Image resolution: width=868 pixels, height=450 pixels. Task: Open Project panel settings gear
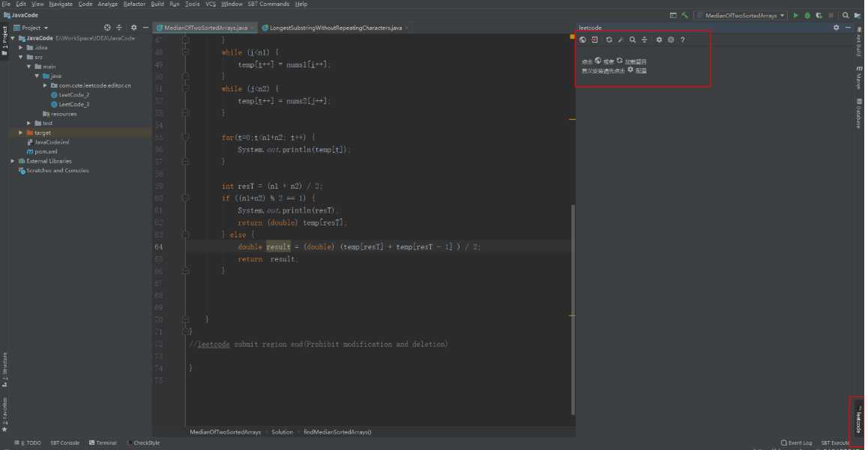133,28
